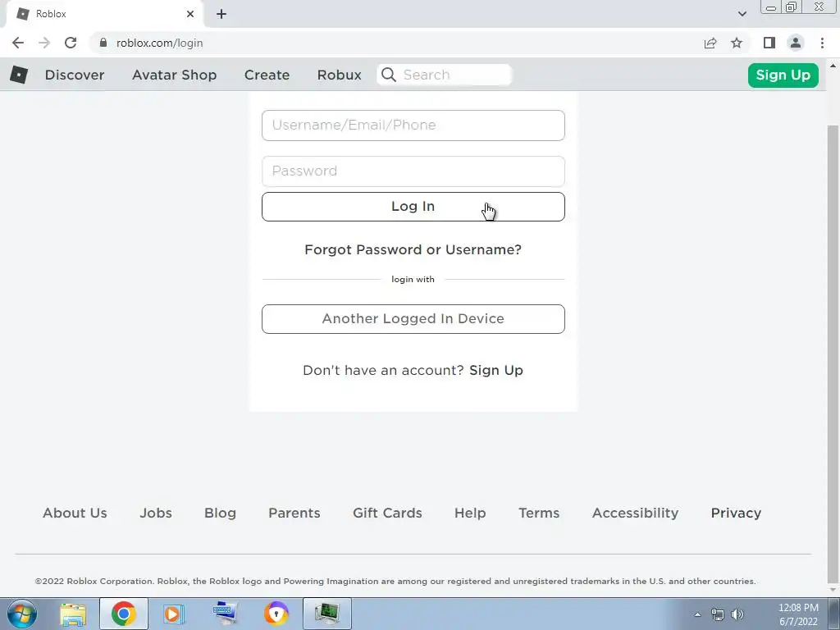The width and height of the screenshot is (840, 630).
Task: Reload the page with the refresh icon
Action: tap(71, 43)
